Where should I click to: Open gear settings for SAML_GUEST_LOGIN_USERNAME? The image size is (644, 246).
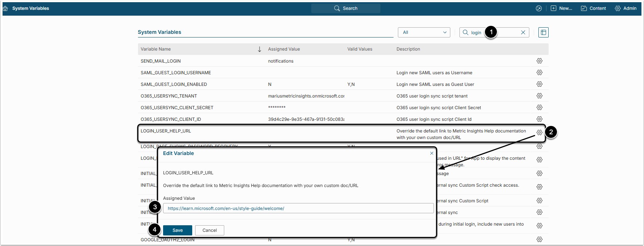[540, 72]
